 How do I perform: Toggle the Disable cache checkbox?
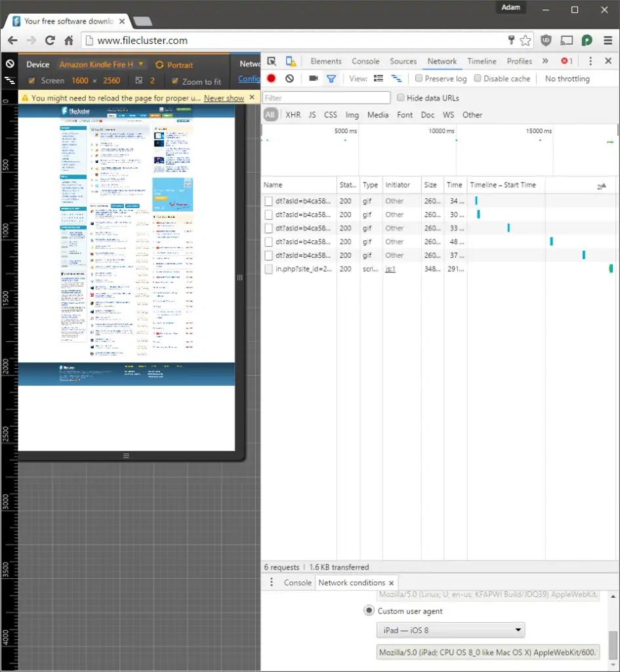(478, 78)
